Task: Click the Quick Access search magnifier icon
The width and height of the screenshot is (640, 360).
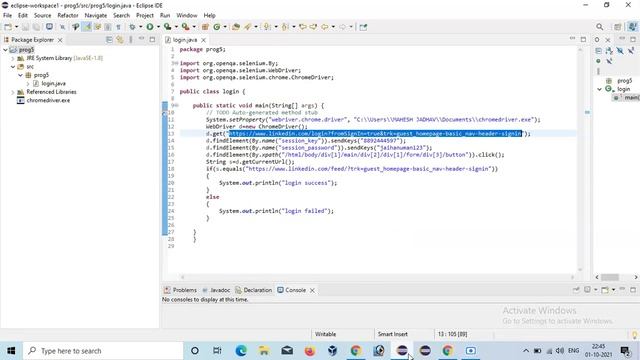Action: coord(599,27)
